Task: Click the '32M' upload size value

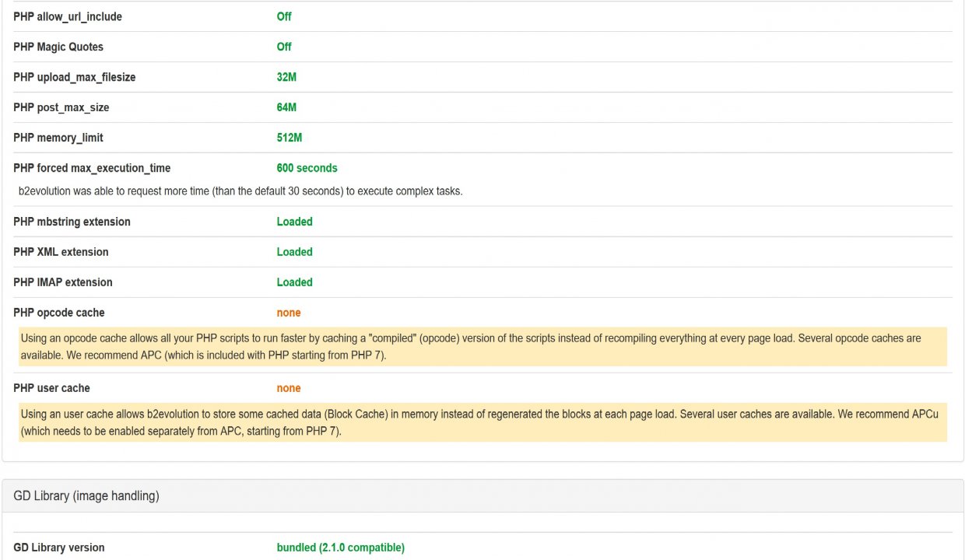Action: point(286,77)
